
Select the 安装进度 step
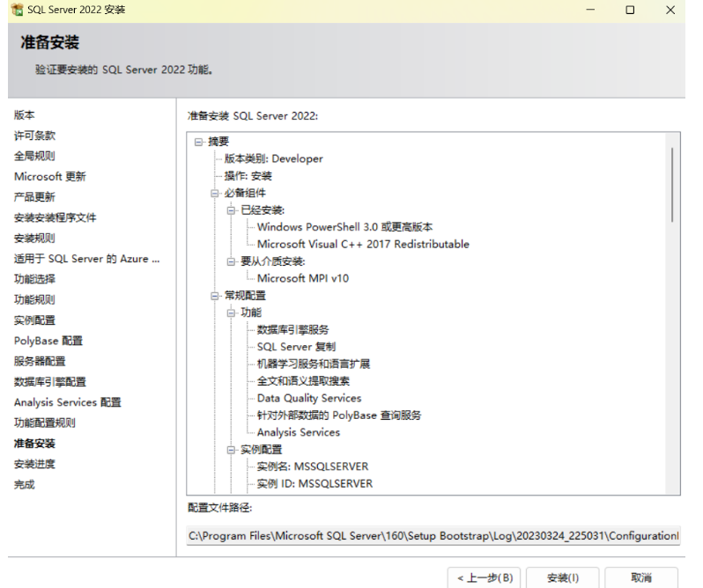[34, 464]
